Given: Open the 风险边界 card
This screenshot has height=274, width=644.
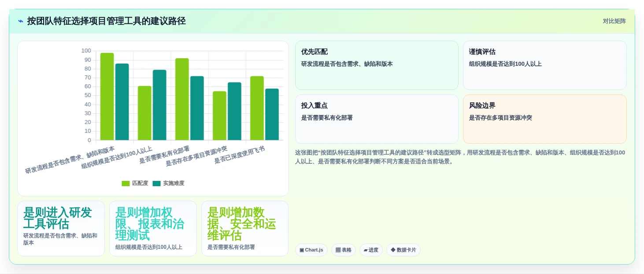Looking at the screenshot, I should click(x=544, y=119).
